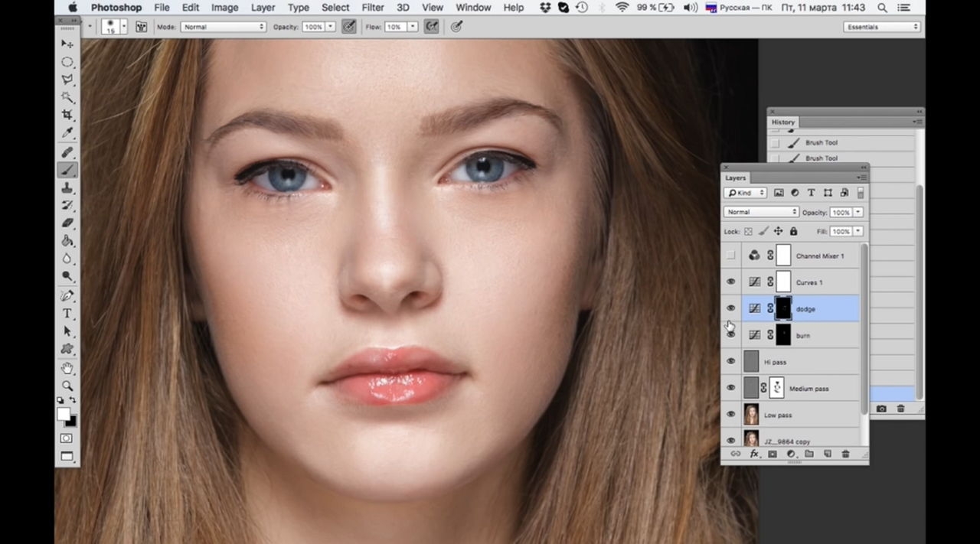Select the History Brush tool
Viewport: 980px width, 544px height.
tap(67, 205)
